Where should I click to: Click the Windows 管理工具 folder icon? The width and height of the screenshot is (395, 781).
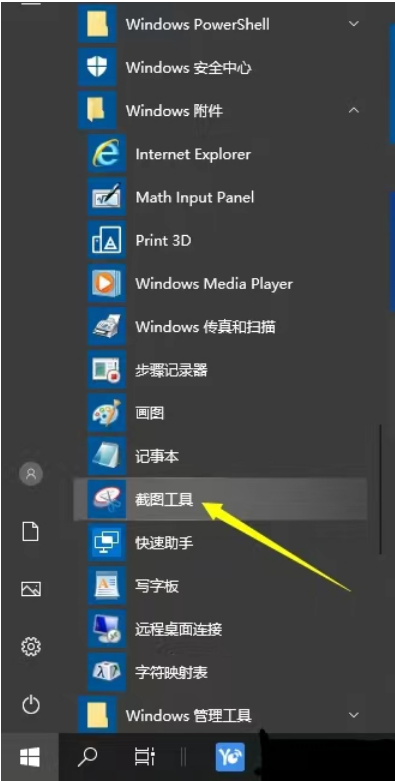pyautogui.click(x=97, y=715)
